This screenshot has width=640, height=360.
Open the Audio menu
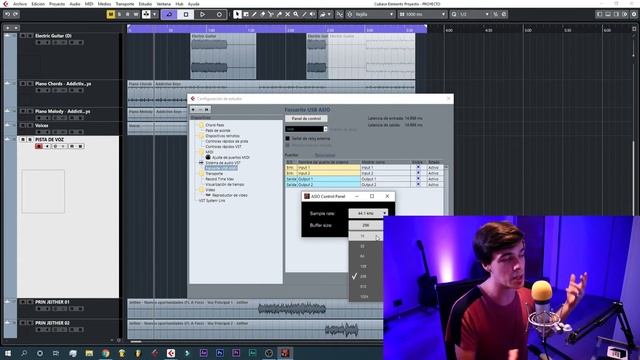75,4
